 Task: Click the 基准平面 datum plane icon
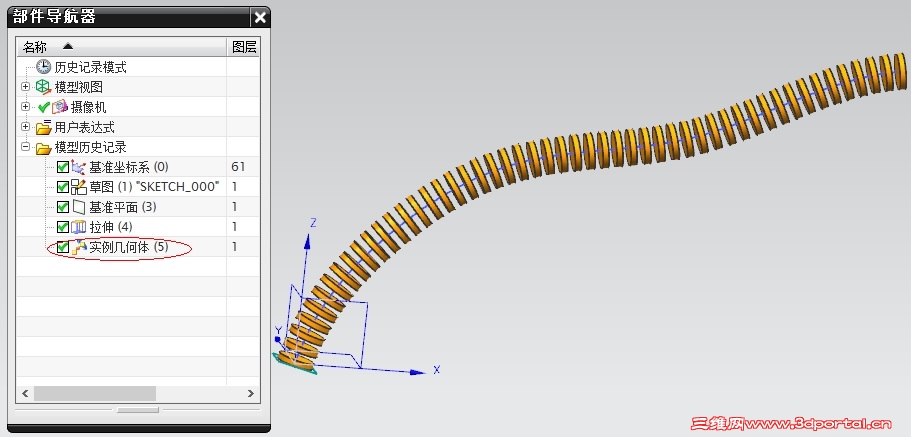(x=78, y=207)
